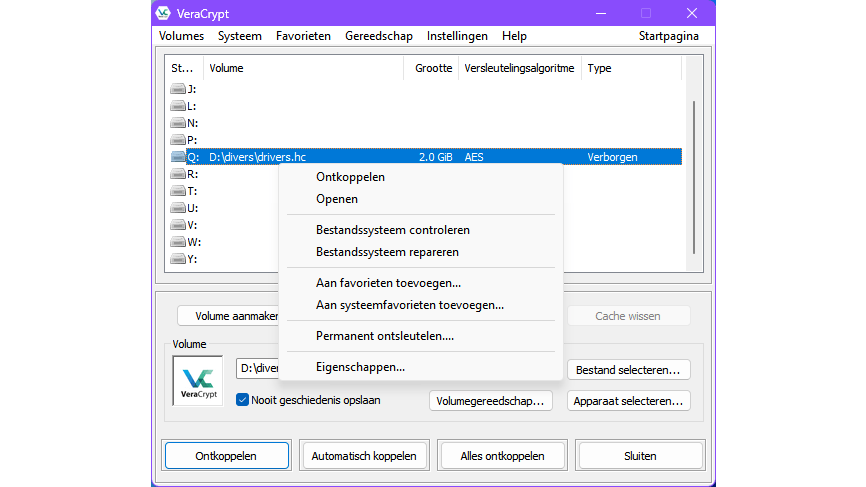
Task: Click the 2.0 GiB size value
Action: (x=435, y=157)
